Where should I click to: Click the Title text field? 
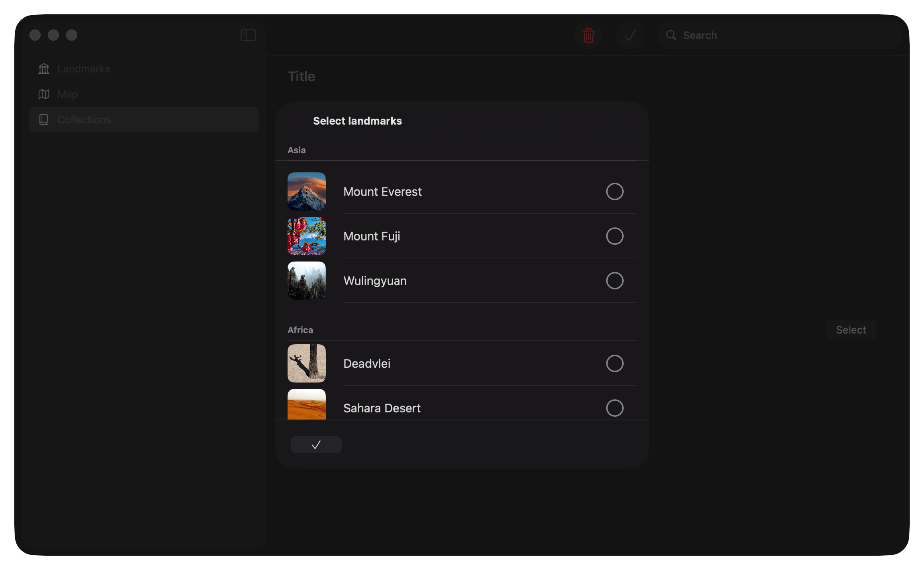(301, 76)
